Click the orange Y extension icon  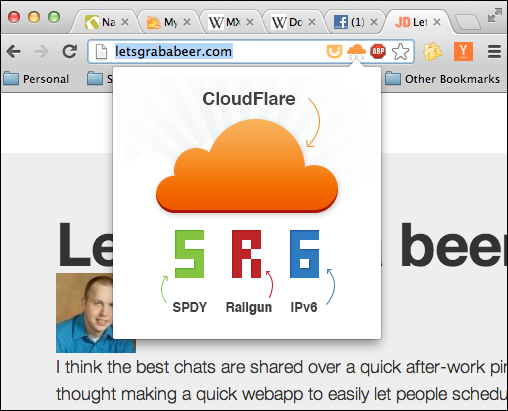pos(463,51)
